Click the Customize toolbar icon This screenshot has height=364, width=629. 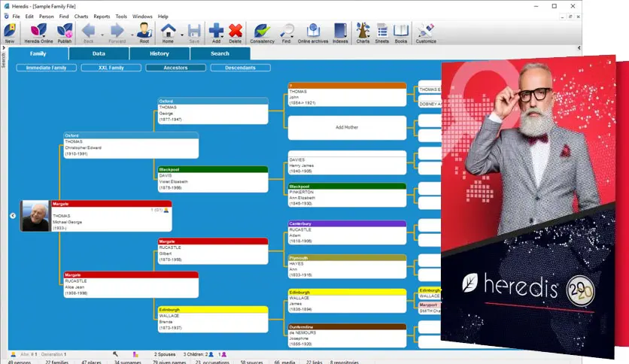(x=425, y=33)
